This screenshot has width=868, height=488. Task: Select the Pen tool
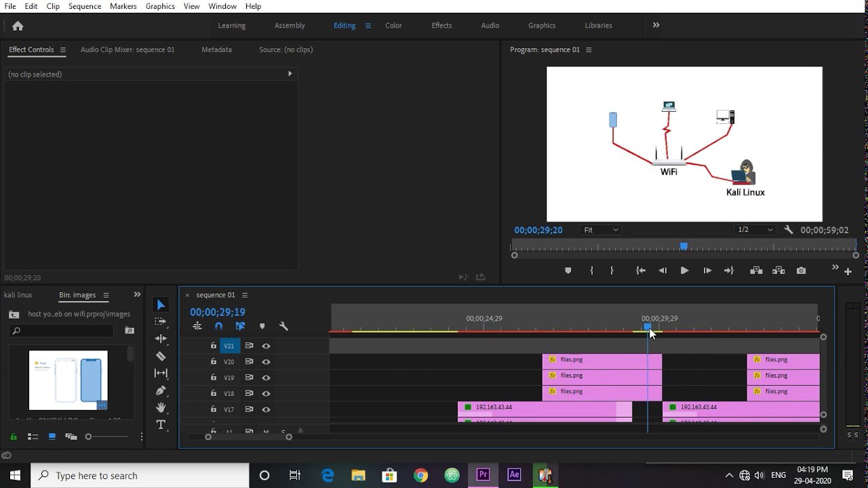pos(161,390)
